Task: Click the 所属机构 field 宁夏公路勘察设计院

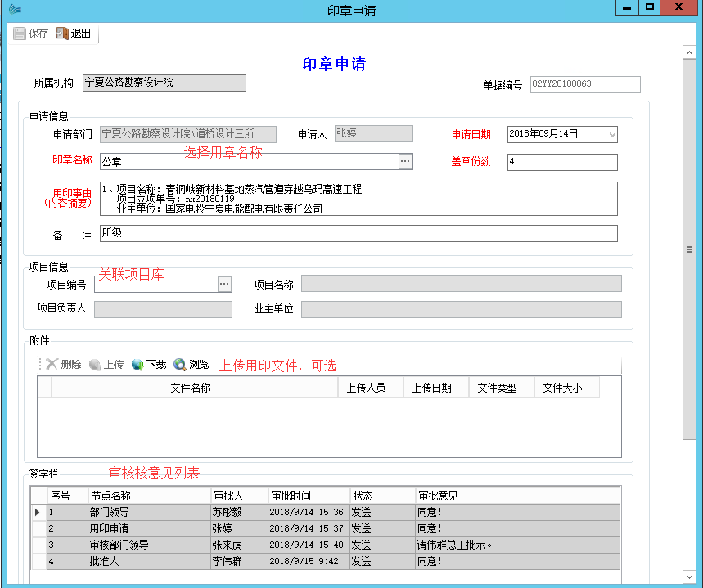Action: pyautogui.click(x=164, y=83)
